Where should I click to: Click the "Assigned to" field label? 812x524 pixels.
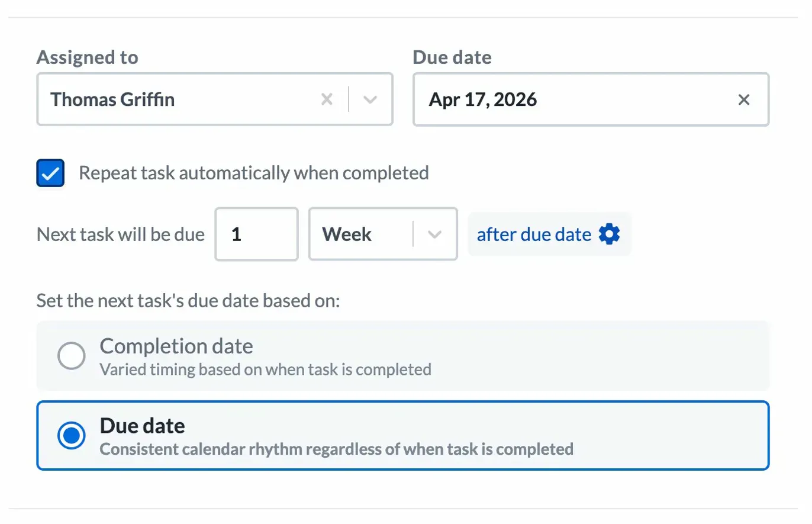pyautogui.click(x=87, y=57)
